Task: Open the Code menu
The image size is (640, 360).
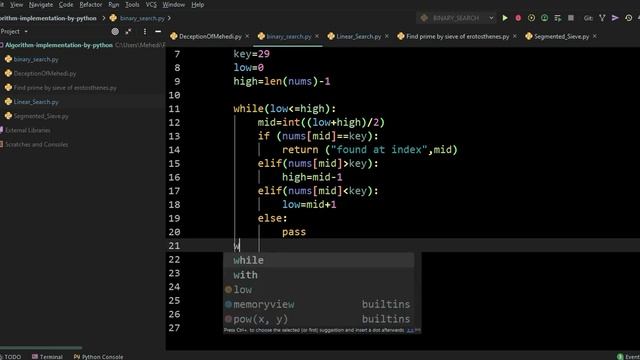Action: coord(66,5)
